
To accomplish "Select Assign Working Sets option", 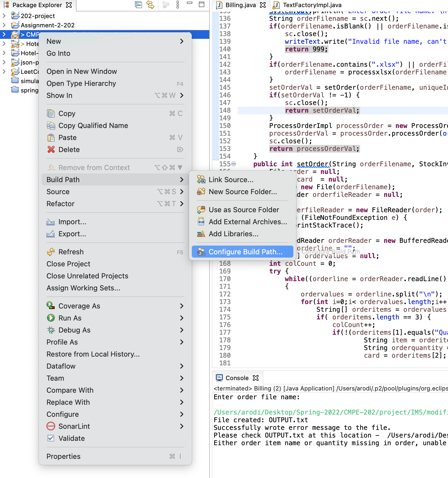I will (115, 288).
